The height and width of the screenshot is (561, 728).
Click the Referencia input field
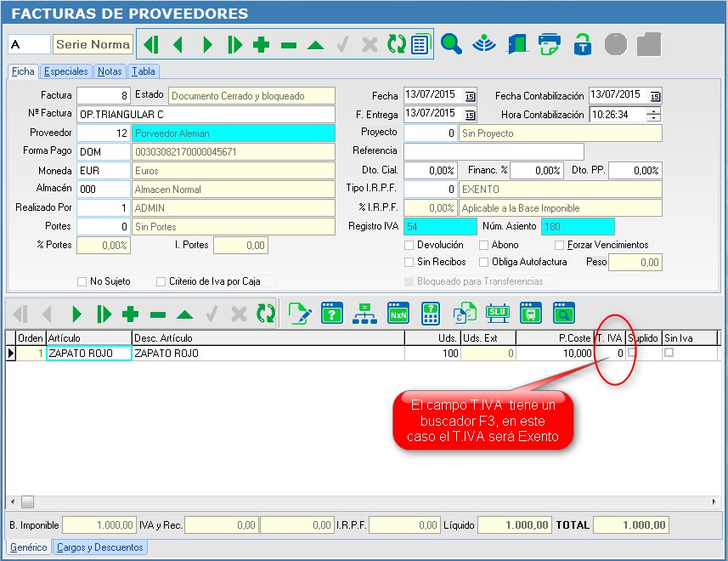[494, 152]
